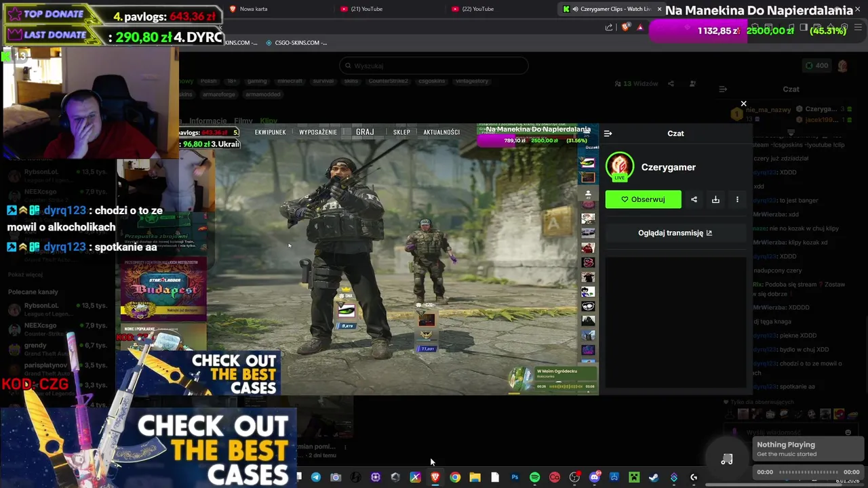Viewport: 868px width, 488px height.
Task: Open the Oglądaj transmisję link
Action: pyautogui.click(x=675, y=232)
